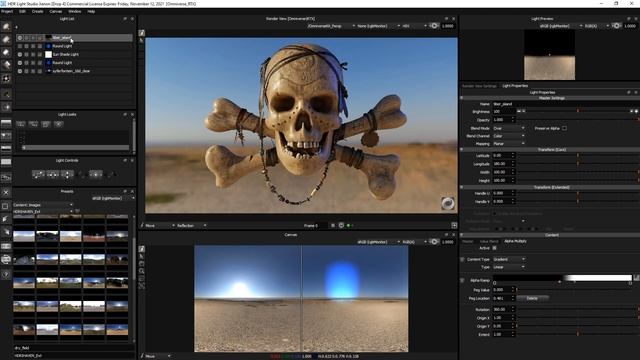Click the Render View maximize icon at bottom right
The width and height of the screenshot is (640, 360).
[x=454, y=225]
